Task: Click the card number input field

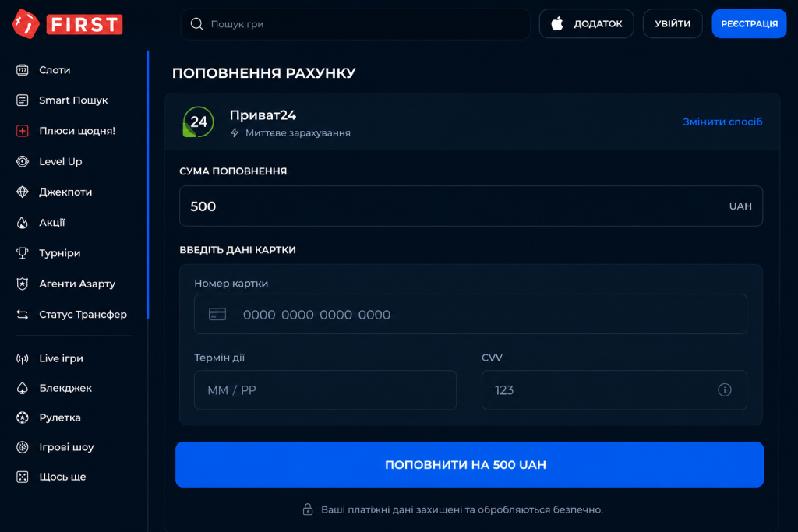Action: [x=471, y=315]
